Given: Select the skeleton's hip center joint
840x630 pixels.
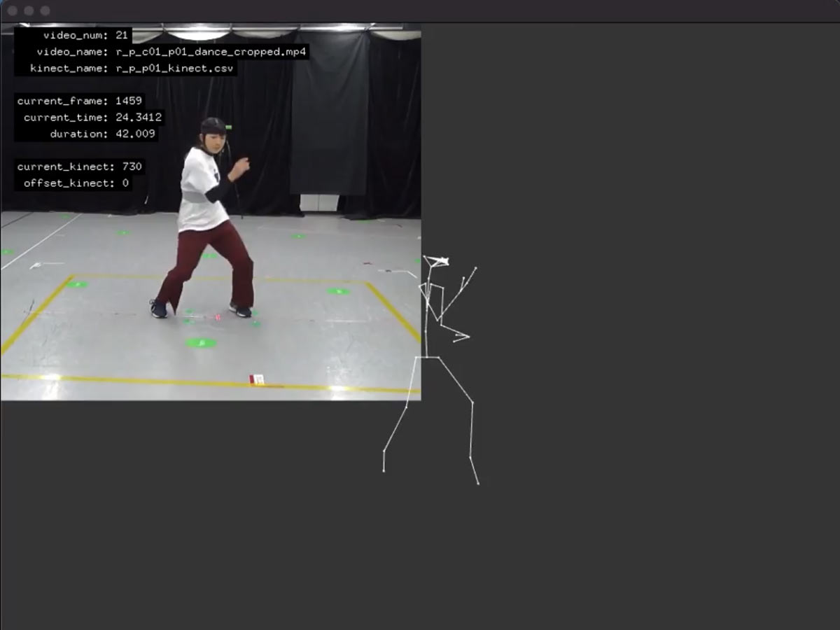Looking at the screenshot, I should point(428,357).
